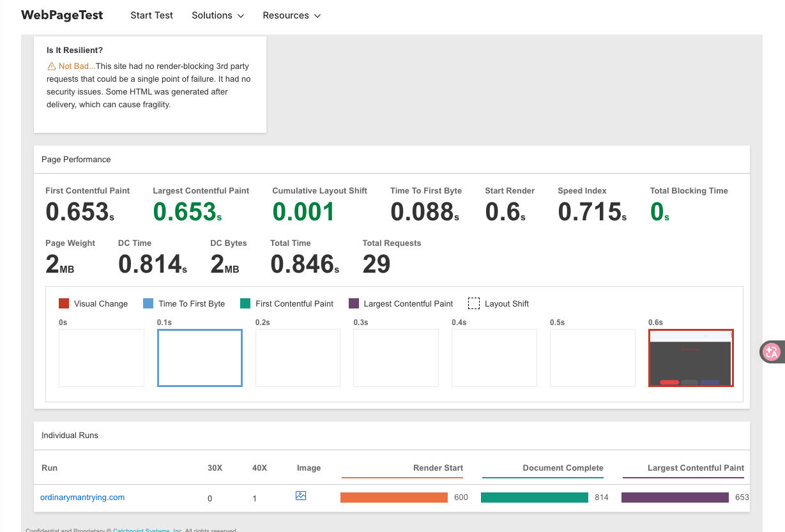This screenshot has height=532, width=785.
Task: Click the Largest Contentful Paint purple swatch
Action: pyautogui.click(x=354, y=303)
